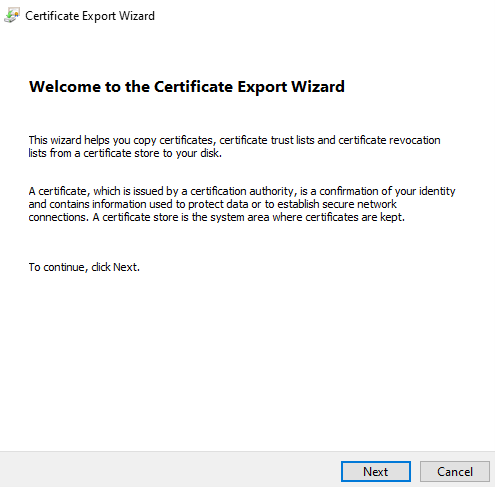
Task: Click the words 'certification authority' in the second paragraph
Action: [242, 191]
